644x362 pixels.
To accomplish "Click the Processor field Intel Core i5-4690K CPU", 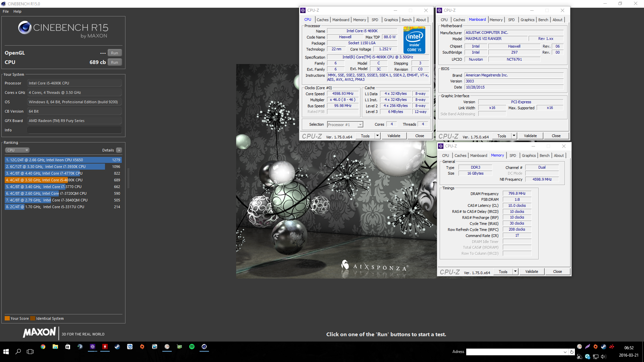I will [x=74, y=83].
